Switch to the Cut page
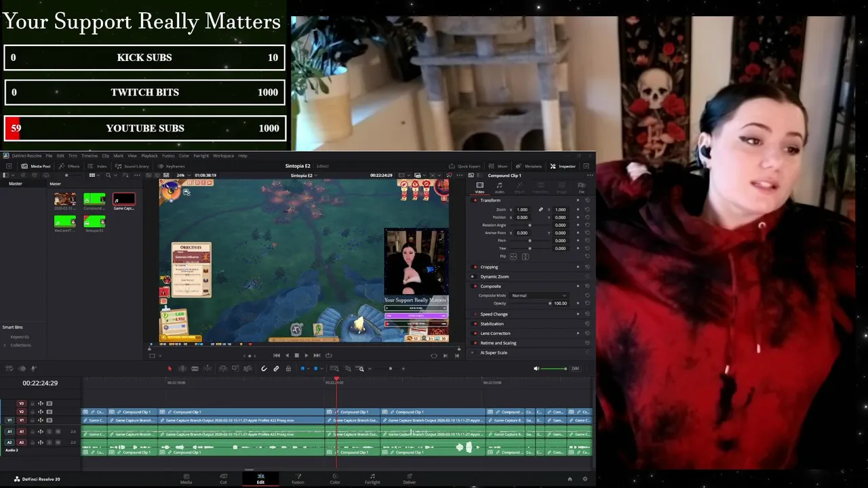868x488 pixels. [x=223, y=479]
